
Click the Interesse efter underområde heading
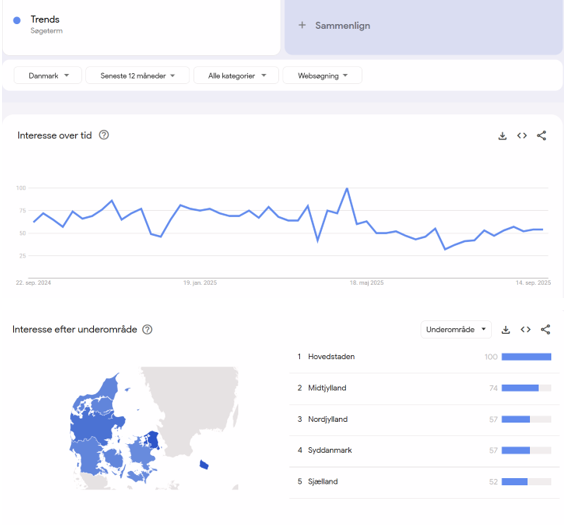pyautogui.click(x=75, y=329)
